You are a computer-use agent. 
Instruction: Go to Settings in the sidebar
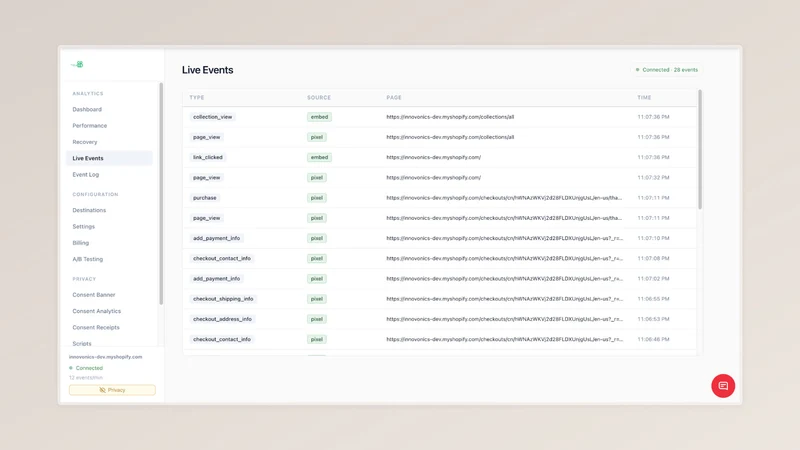pos(84,227)
